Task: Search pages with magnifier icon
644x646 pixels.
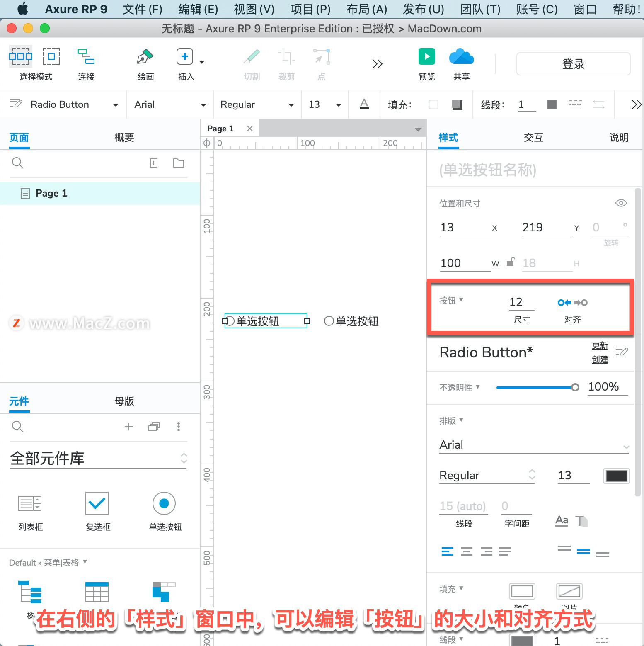Action: pos(17,163)
